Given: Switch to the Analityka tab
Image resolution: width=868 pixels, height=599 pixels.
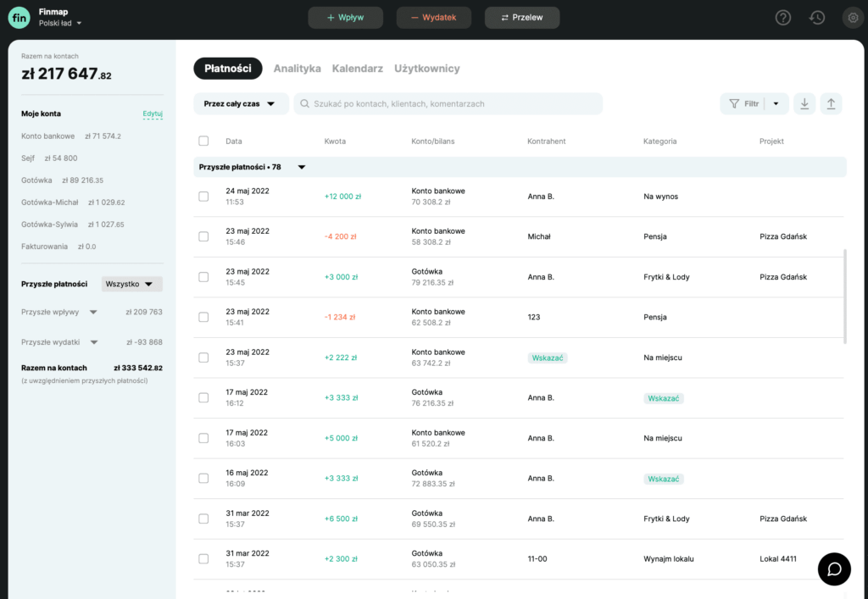Looking at the screenshot, I should [x=298, y=69].
